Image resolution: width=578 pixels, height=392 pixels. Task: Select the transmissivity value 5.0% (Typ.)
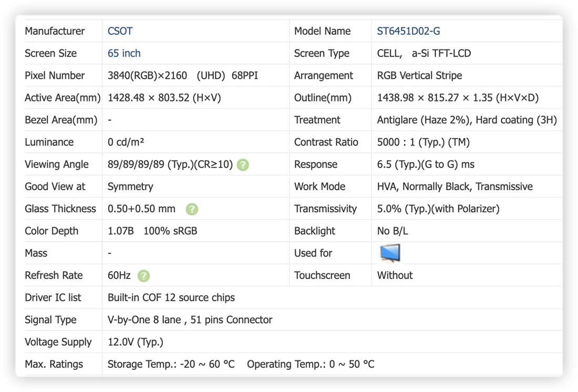(x=438, y=209)
